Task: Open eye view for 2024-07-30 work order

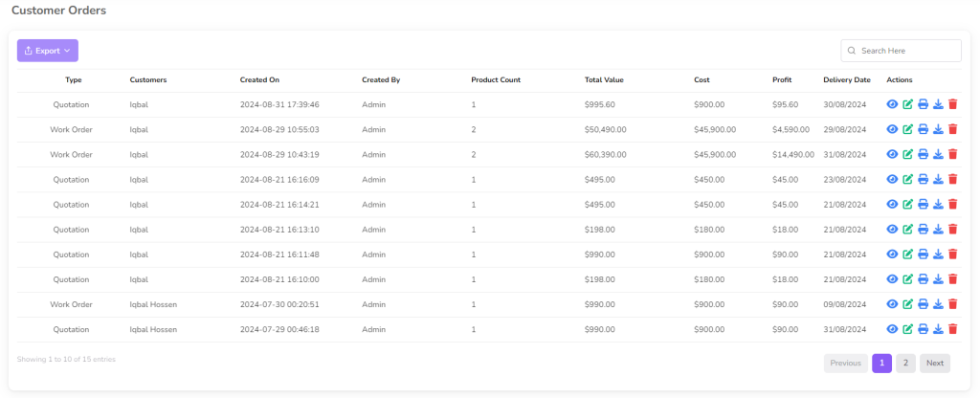Action: click(892, 304)
